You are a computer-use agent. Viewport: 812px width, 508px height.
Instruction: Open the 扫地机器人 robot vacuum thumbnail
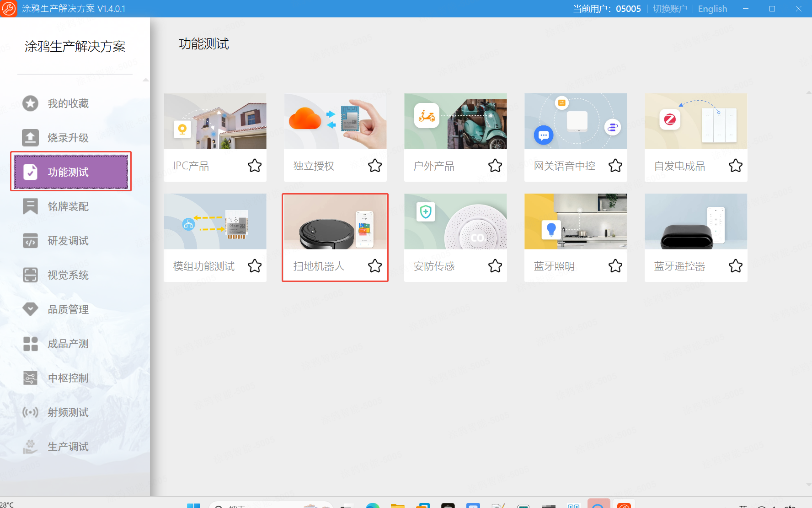click(x=336, y=222)
